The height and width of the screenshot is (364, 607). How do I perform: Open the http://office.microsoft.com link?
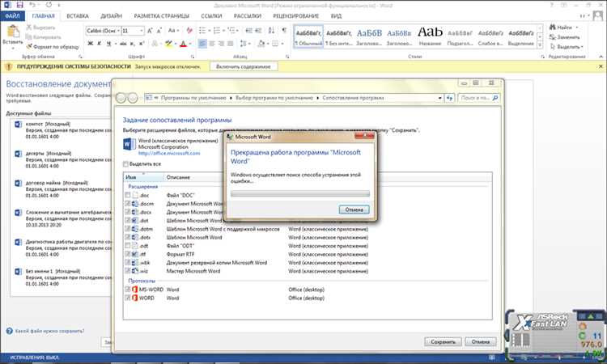169,153
